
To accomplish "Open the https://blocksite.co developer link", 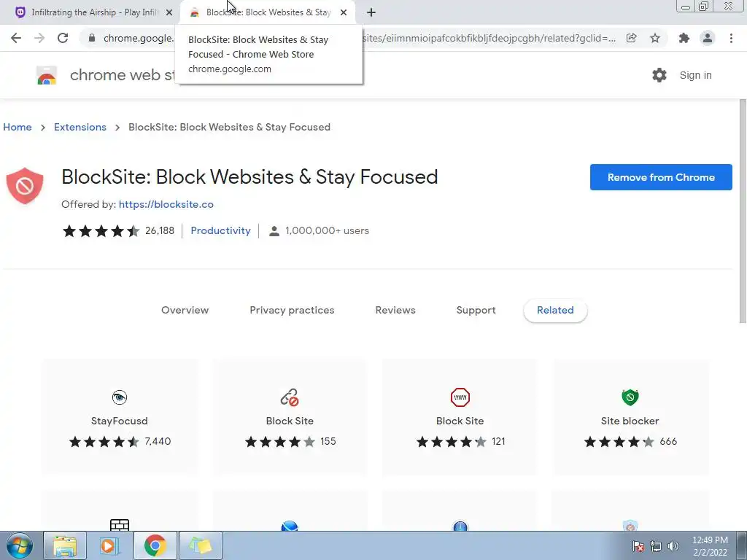I will pos(166,204).
